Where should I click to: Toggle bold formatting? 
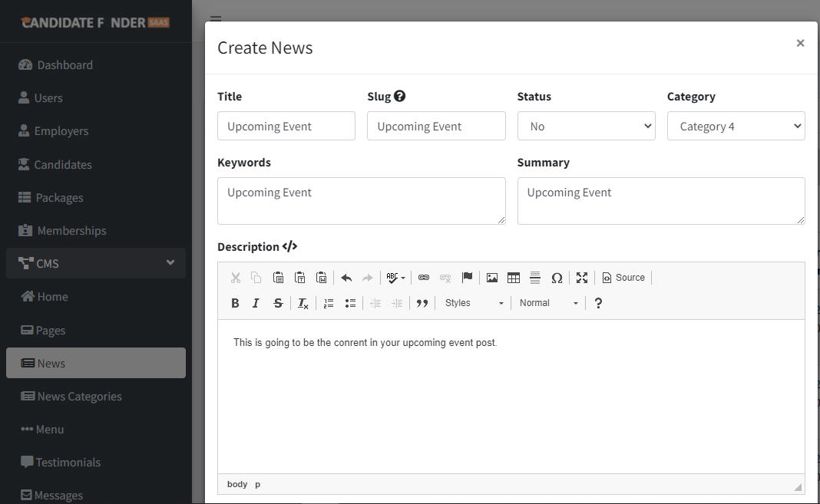tap(236, 303)
